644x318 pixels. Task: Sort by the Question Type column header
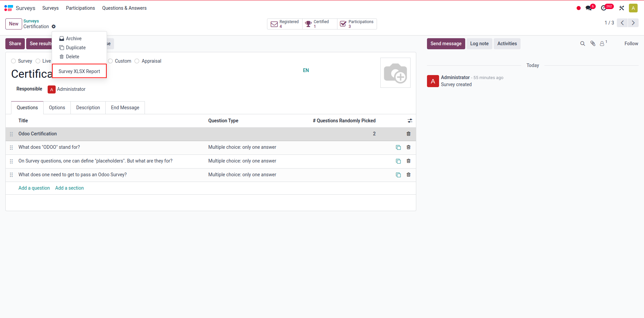(223, 121)
